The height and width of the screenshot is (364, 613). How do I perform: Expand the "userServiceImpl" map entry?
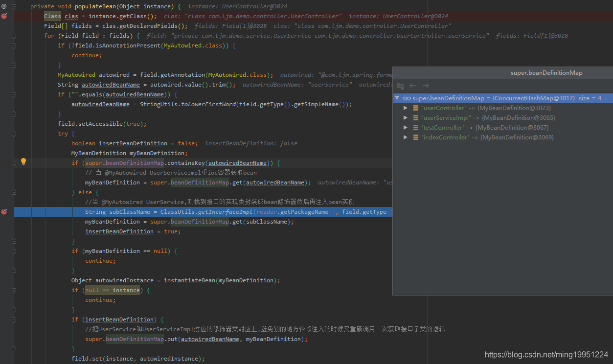pyautogui.click(x=406, y=118)
